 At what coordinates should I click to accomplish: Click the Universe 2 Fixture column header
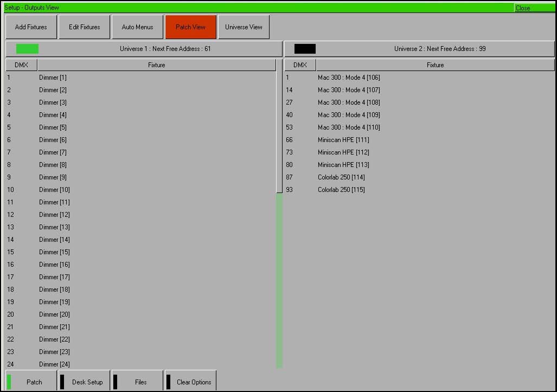(x=435, y=65)
